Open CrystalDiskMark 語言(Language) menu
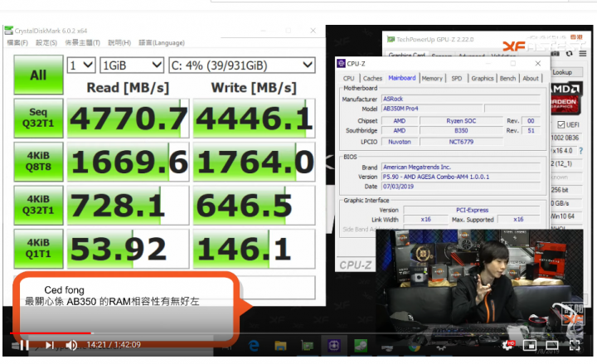597x364 pixels. tap(162, 42)
